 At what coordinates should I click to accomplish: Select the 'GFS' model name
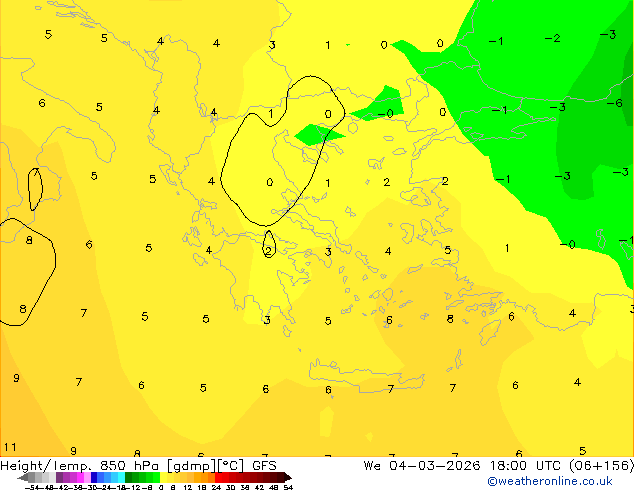coord(264,466)
